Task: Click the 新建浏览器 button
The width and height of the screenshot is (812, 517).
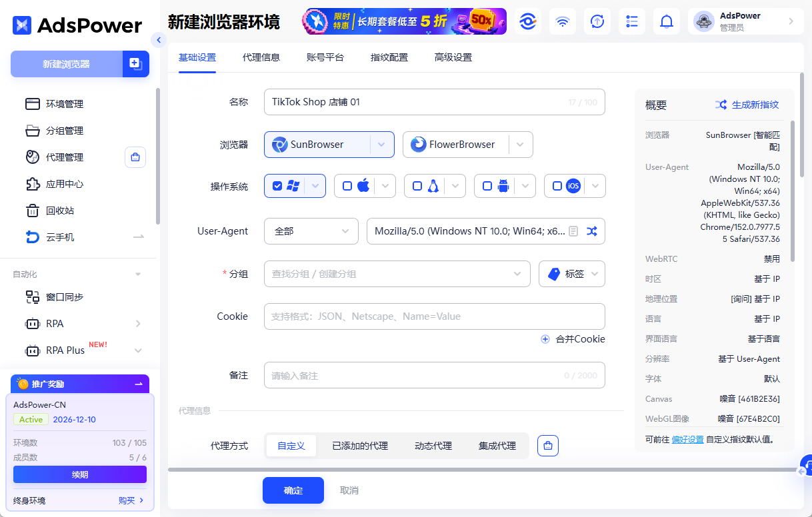Action: (x=67, y=64)
